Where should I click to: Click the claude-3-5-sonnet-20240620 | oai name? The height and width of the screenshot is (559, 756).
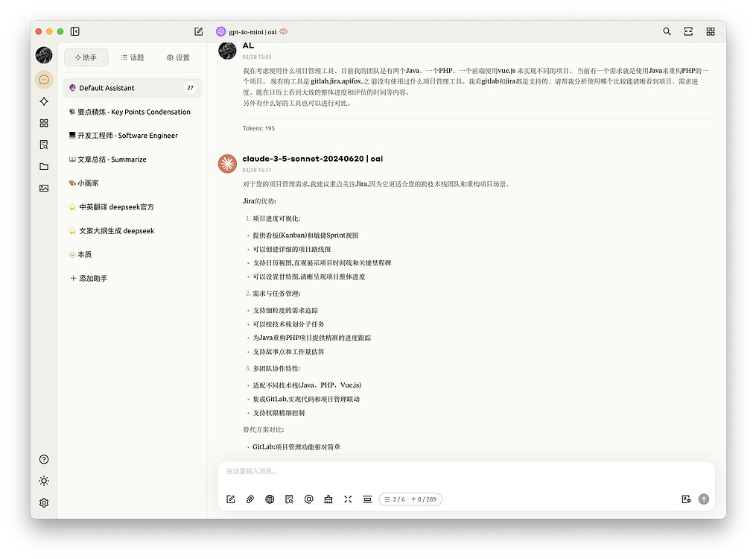[312, 159]
